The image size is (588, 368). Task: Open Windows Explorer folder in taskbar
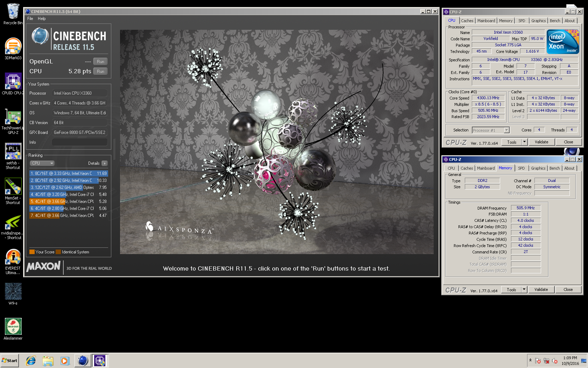point(48,361)
